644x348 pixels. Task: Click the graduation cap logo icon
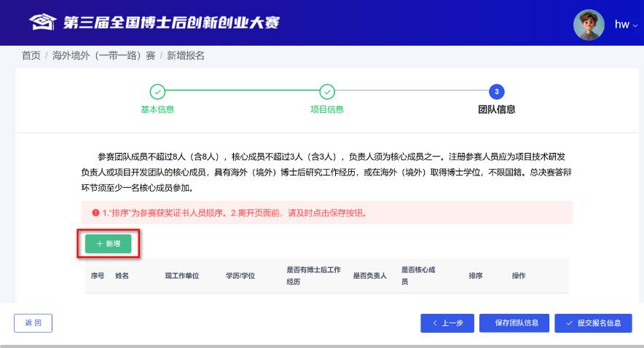click(x=43, y=22)
